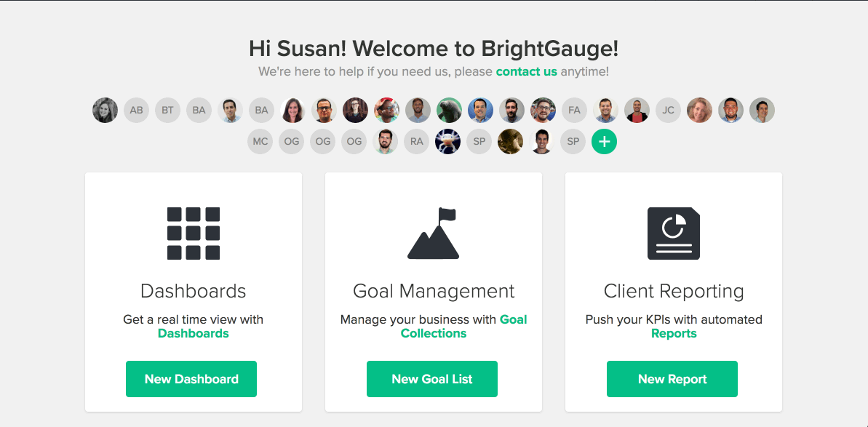868x427 pixels.
Task: Click the Goal Management mountain flag icon
Action: point(434,233)
